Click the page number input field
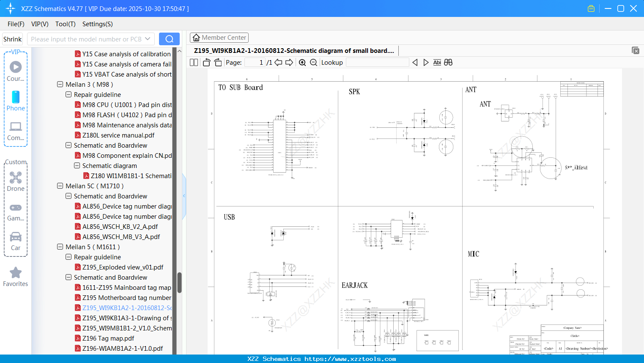The width and height of the screenshot is (644, 363). coord(255,62)
